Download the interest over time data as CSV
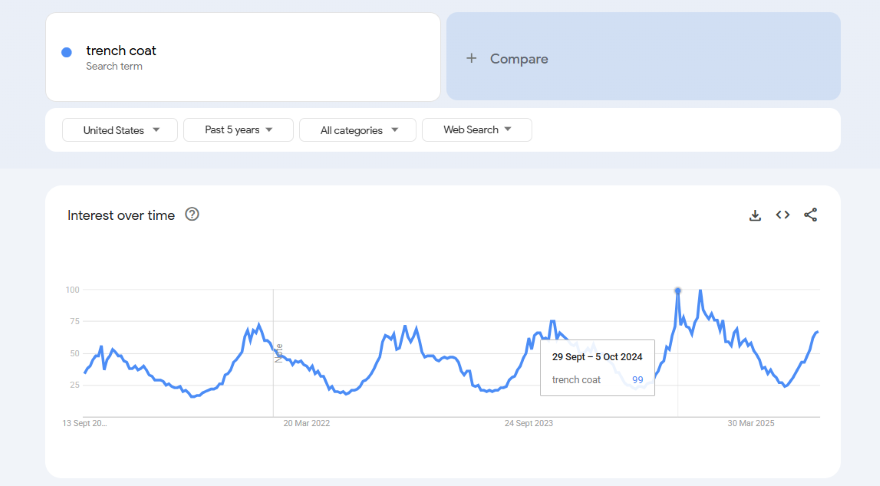 coord(755,215)
